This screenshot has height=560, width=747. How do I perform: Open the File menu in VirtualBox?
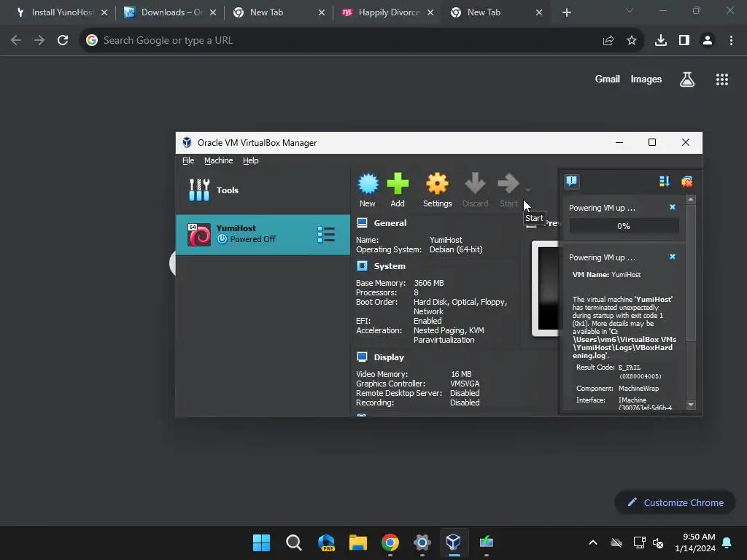188,160
